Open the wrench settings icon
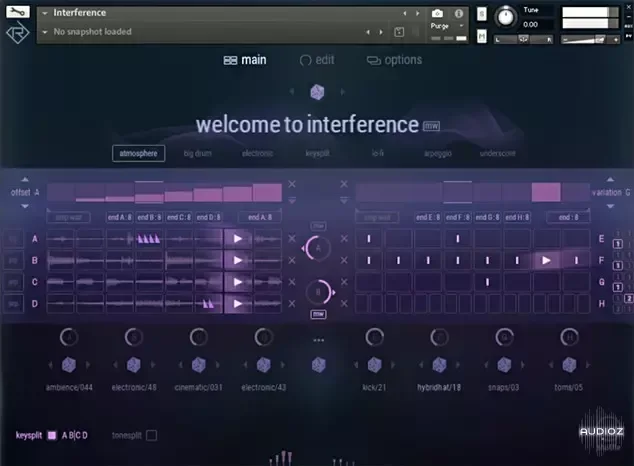 [x=17, y=12]
